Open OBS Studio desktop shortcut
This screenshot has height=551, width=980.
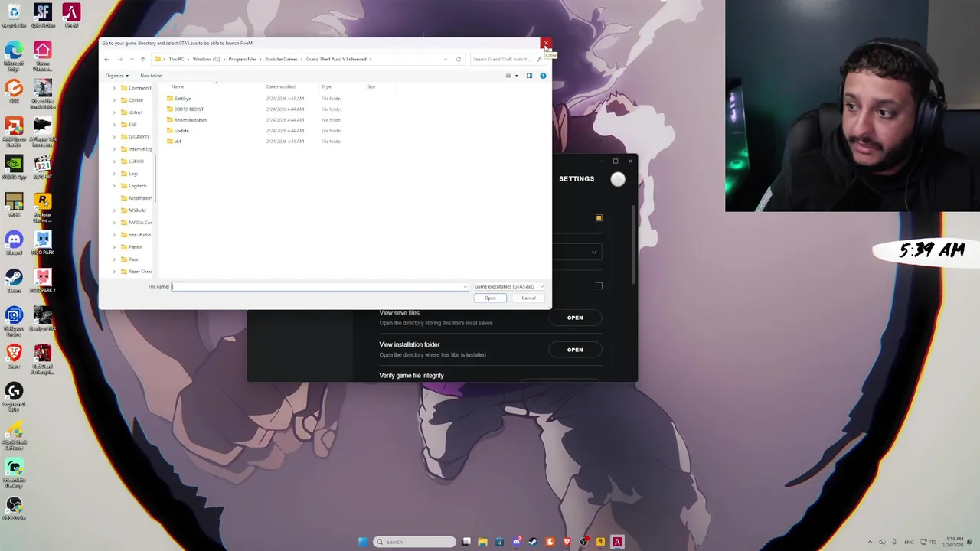[14, 509]
